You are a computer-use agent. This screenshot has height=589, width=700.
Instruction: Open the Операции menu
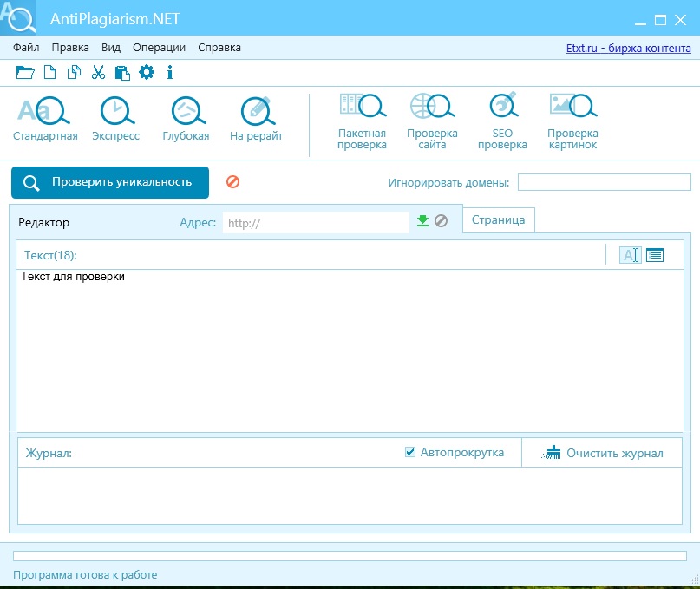click(159, 48)
